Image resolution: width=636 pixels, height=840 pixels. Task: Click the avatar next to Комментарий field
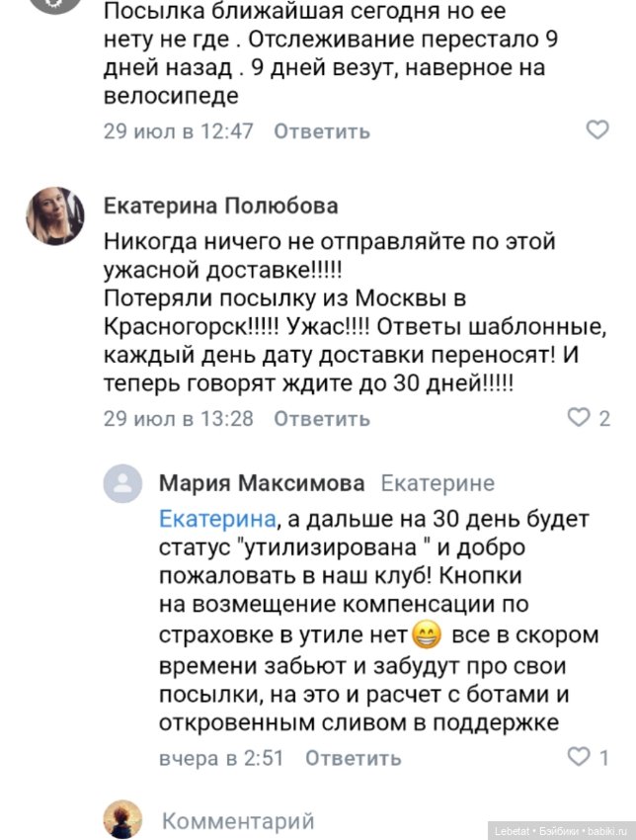coord(122,817)
